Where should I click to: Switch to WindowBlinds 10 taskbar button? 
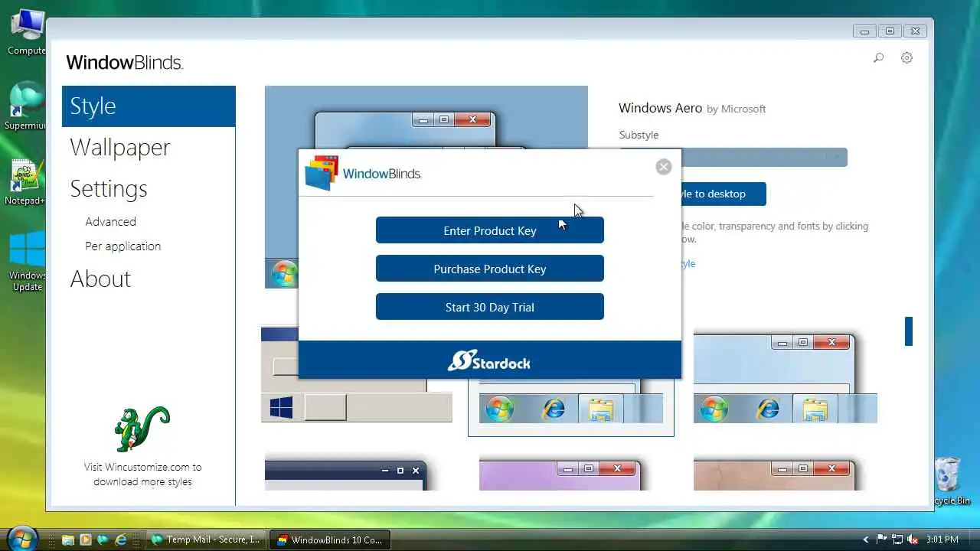(332, 540)
